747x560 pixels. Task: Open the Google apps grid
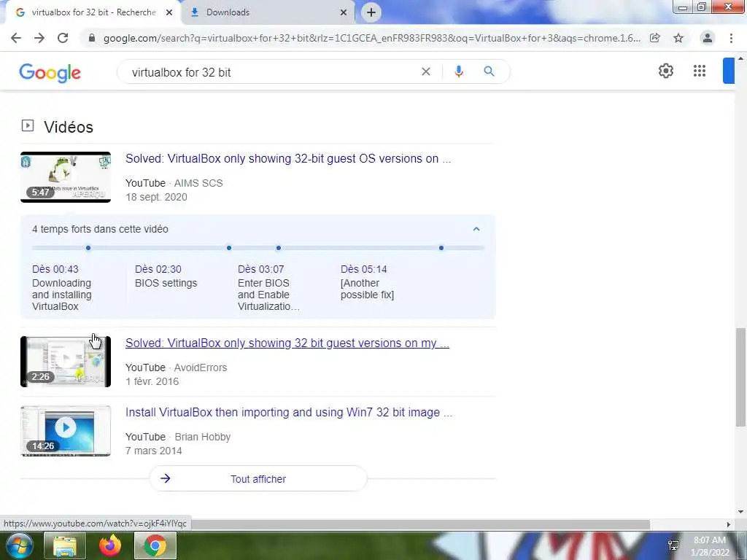[700, 71]
